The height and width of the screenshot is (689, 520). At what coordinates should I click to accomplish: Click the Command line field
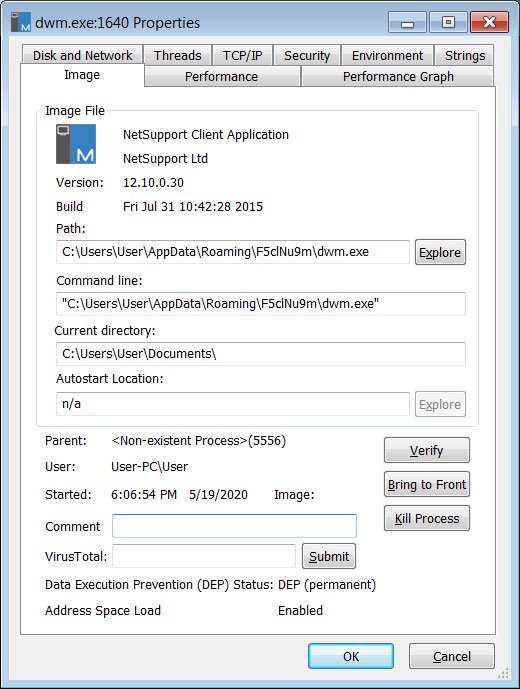tap(261, 304)
